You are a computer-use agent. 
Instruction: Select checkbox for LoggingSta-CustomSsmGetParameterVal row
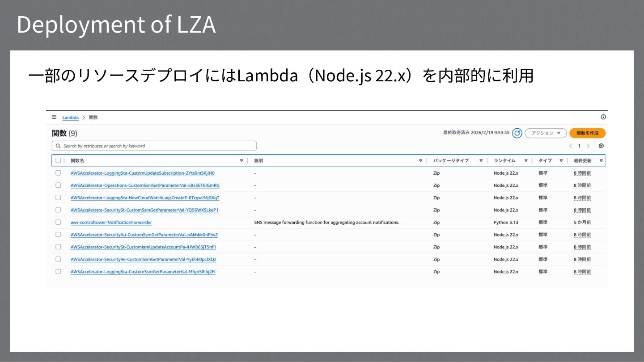tap(58, 271)
